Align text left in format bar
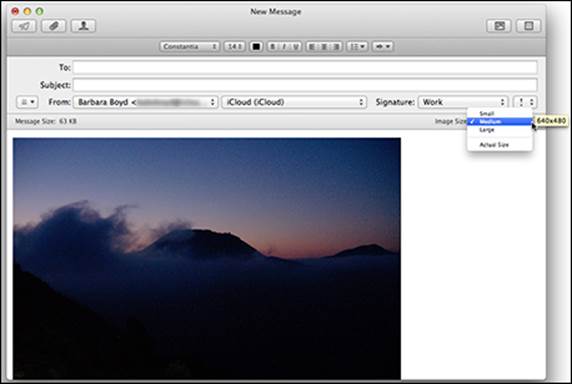Image resolution: width=572 pixels, height=384 pixels. (x=312, y=47)
